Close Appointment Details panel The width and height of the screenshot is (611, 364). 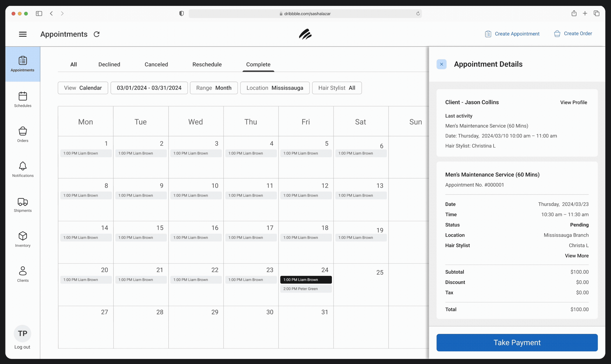point(441,64)
